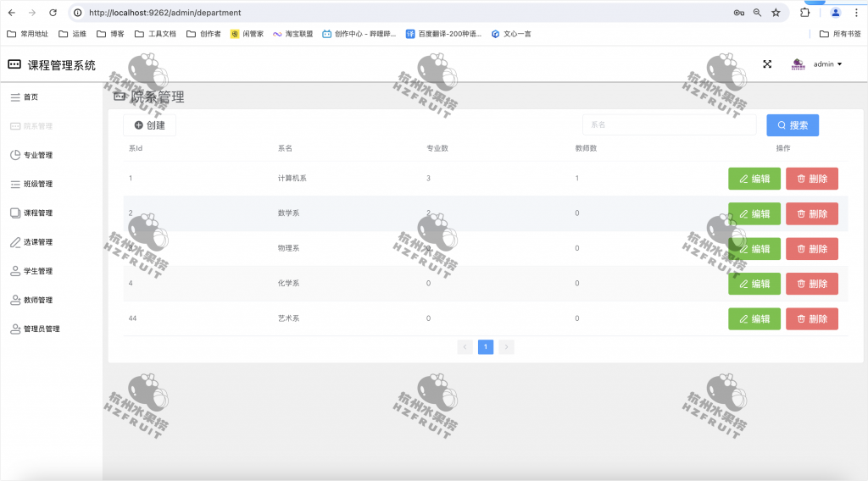Click the admin user avatar image
This screenshot has width=868, height=481.
(x=798, y=64)
